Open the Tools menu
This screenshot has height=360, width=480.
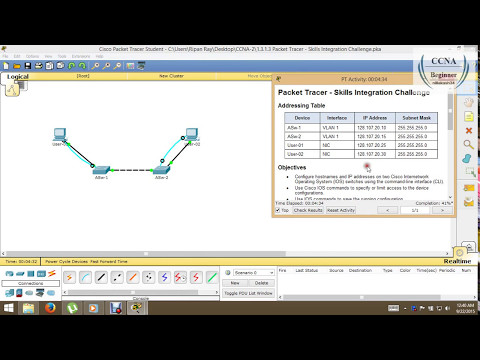[x=62, y=56]
